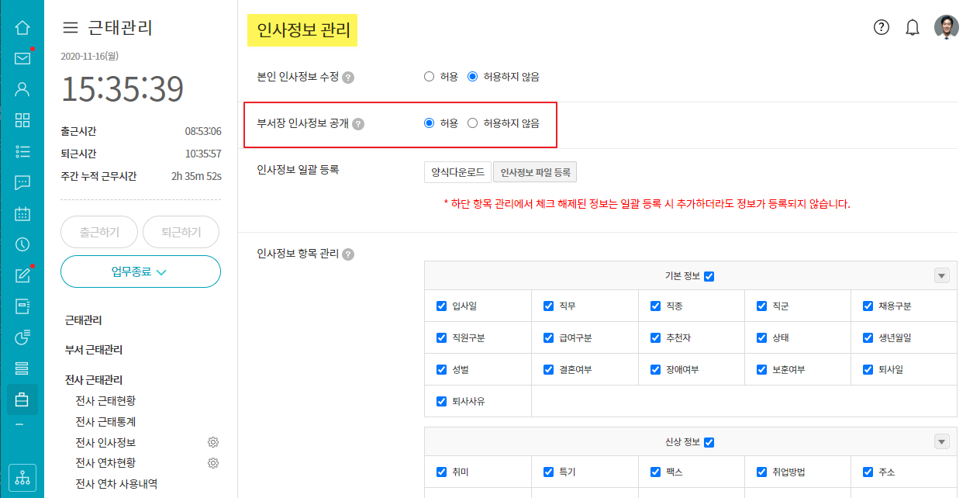Viewport: 980px width, 498px height.
Task: Click the home icon in left sidebar
Action: 22,28
